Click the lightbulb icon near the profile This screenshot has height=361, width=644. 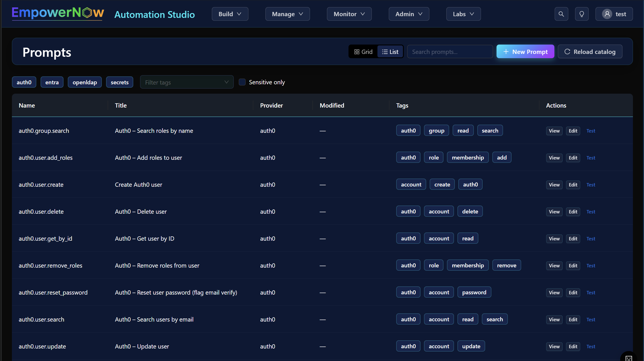pyautogui.click(x=582, y=14)
